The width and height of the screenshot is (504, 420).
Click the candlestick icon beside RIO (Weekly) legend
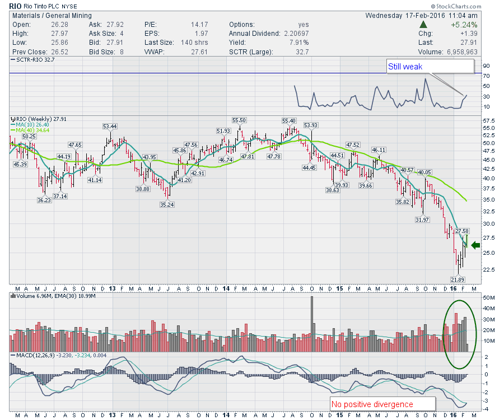pos(13,119)
